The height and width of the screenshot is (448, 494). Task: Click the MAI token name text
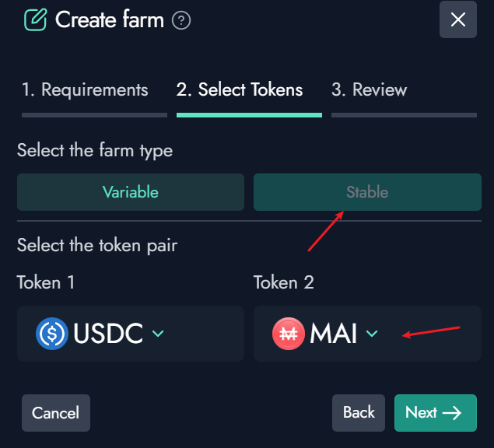coord(334,334)
